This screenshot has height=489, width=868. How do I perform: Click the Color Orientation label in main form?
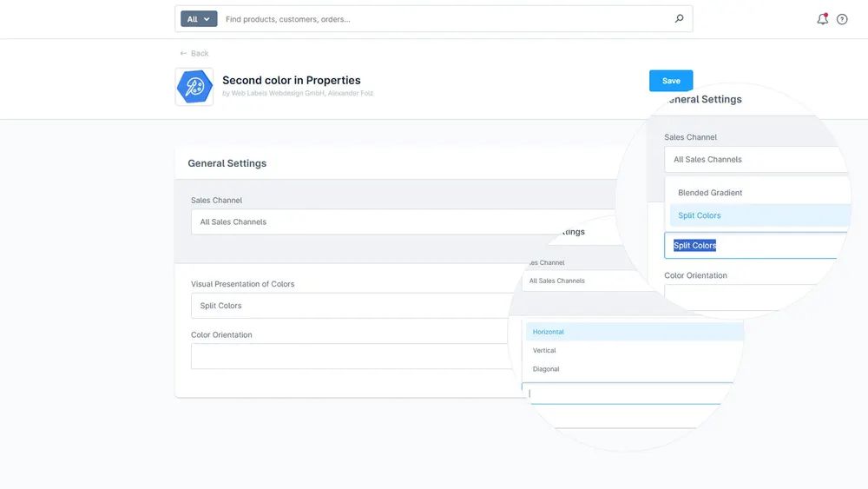221,335
